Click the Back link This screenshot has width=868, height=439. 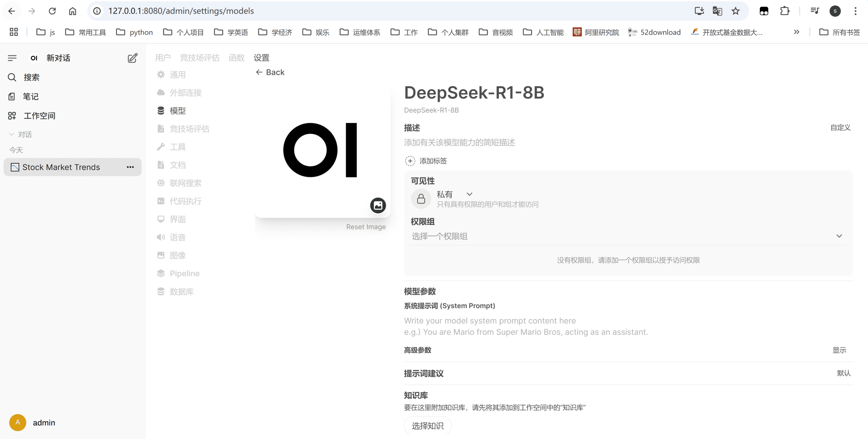(x=270, y=72)
